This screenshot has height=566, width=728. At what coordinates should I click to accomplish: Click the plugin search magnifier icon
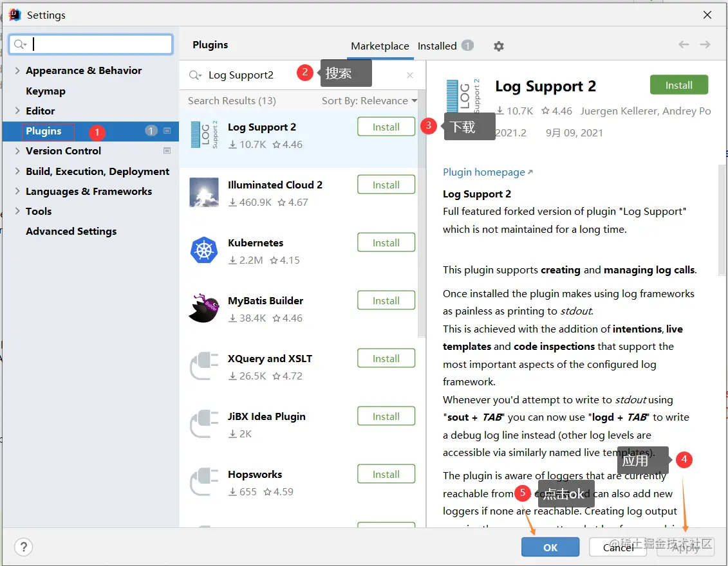[x=195, y=75]
